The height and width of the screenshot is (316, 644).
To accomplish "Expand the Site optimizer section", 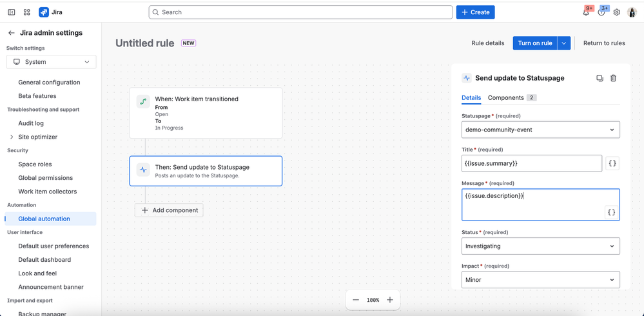I will 12,137.
